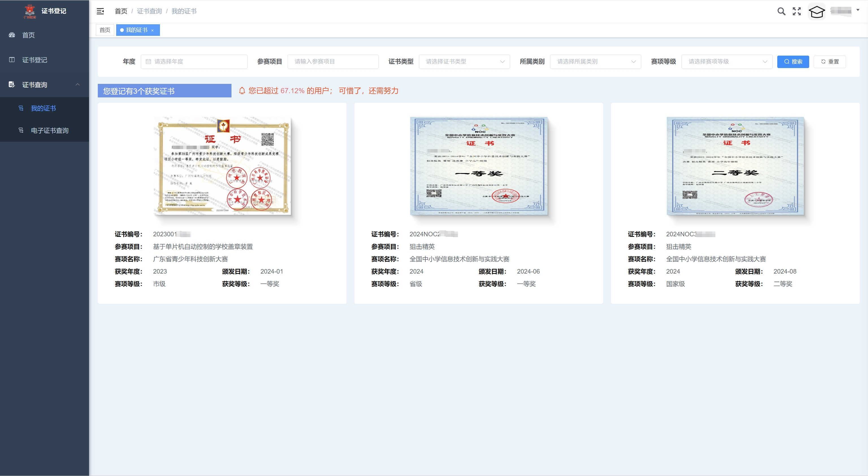
Task: Click the book icon next to 证书登记 menu
Action: coord(12,60)
